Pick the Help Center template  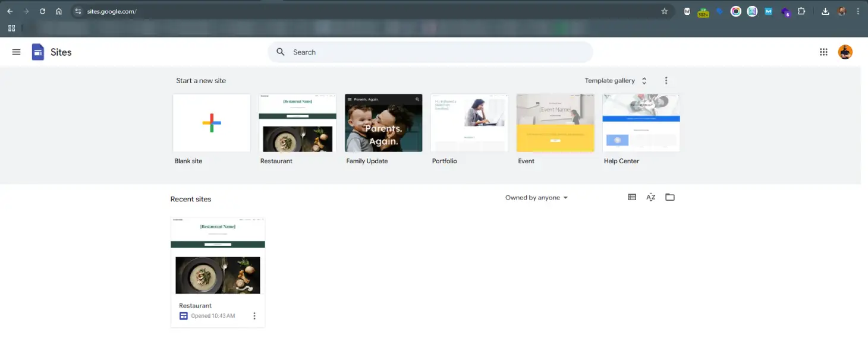pyautogui.click(x=641, y=123)
